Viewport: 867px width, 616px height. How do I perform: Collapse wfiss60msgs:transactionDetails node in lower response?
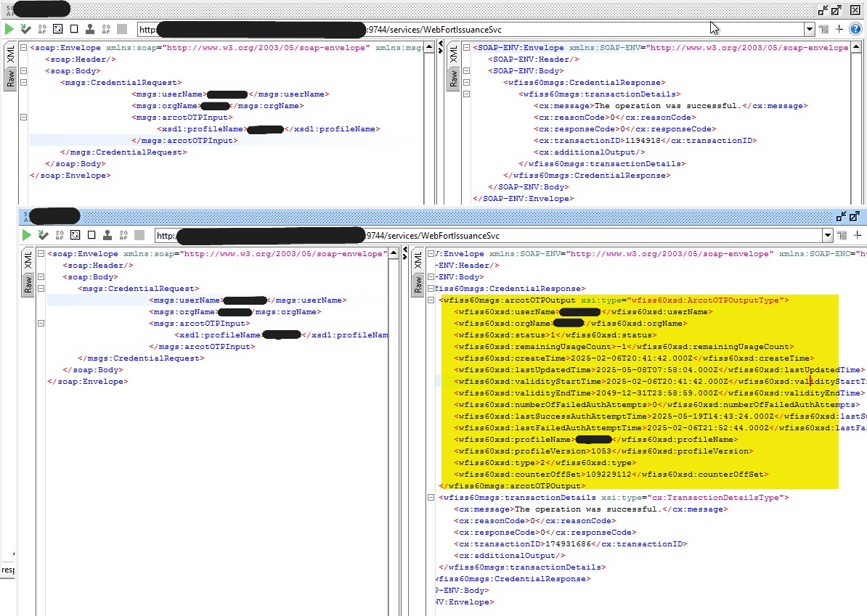click(431, 497)
